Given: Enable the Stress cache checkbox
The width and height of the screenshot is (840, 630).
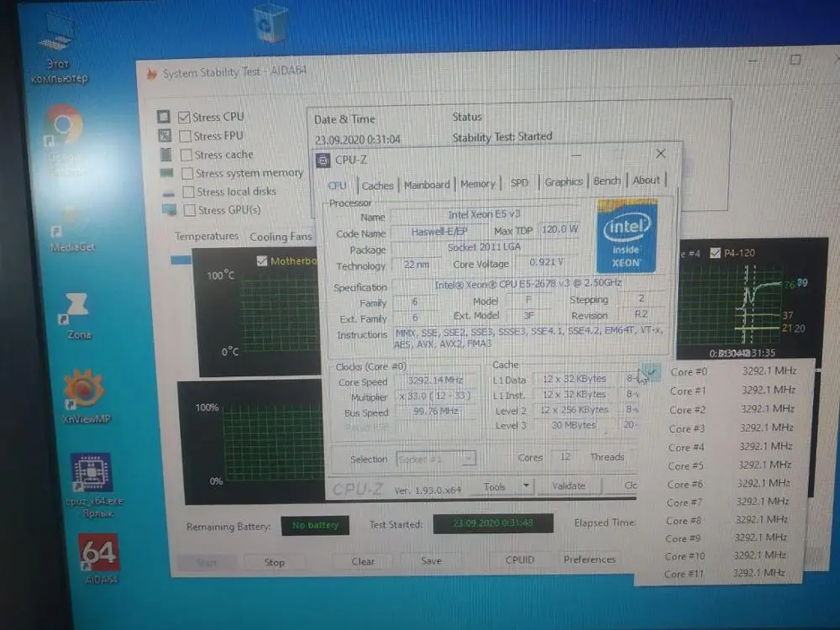Looking at the screenshot, I should 186,155.
